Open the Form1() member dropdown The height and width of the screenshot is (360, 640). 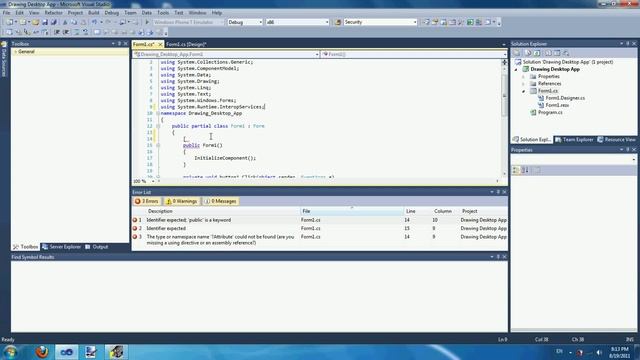[x=505, y=54]
